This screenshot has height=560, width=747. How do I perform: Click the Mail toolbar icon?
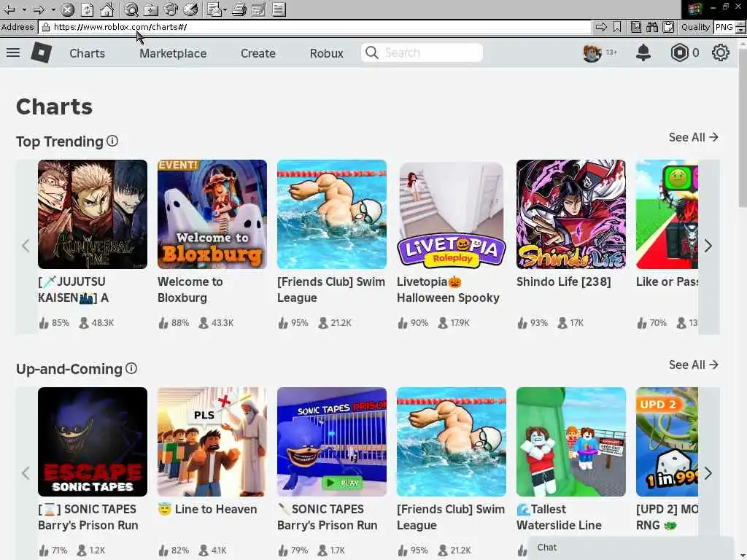pyautogui.click(x=214, y=9)
